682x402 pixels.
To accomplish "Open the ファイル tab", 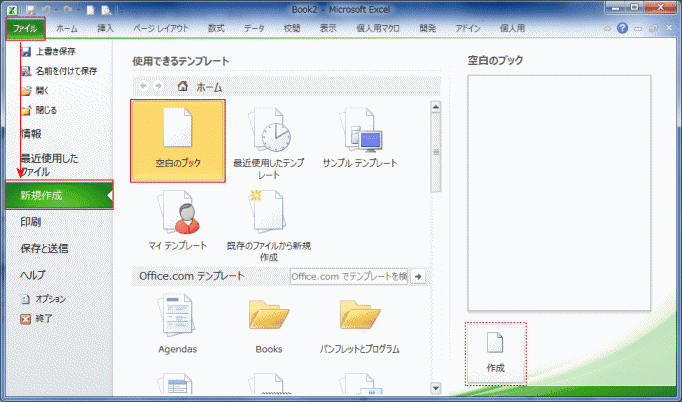I will tap(25, 29).
